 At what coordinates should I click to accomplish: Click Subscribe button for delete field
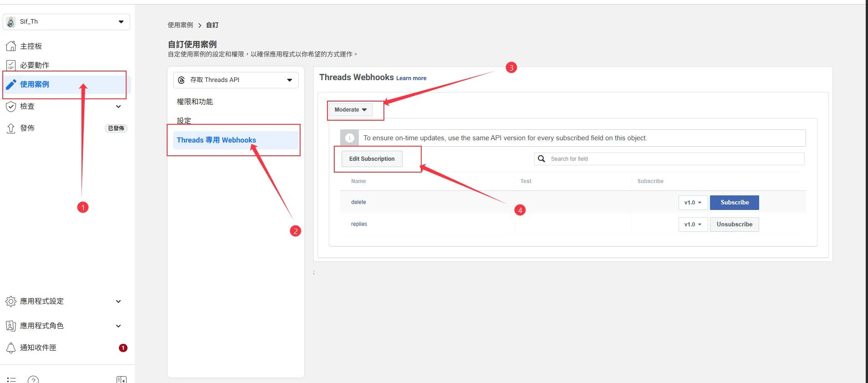(735, 203)
